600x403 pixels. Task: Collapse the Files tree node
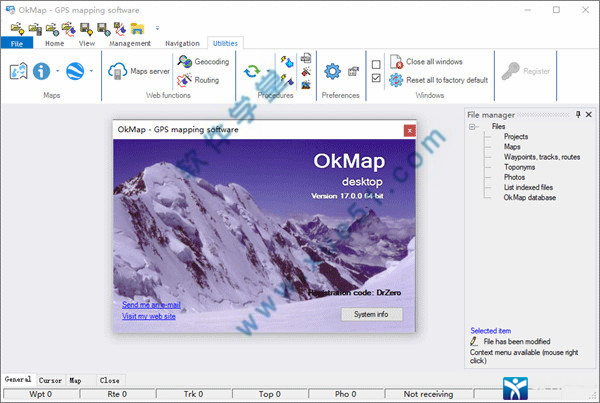[x=472, y=127]
